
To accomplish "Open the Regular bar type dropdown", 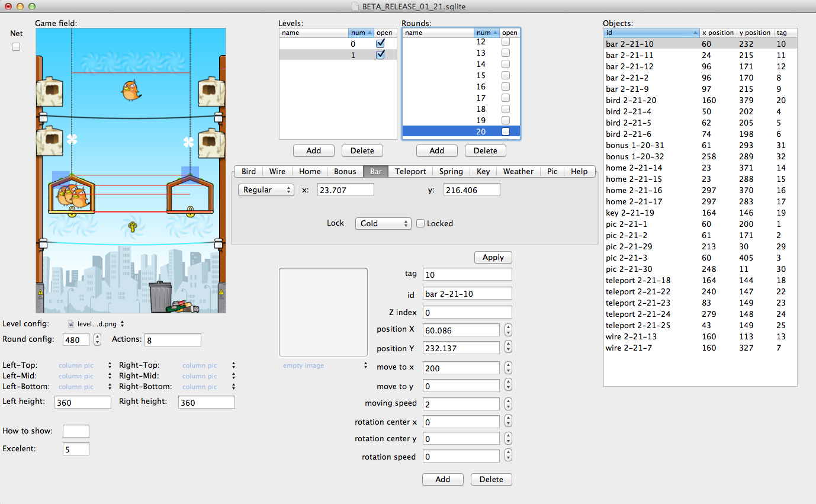I will [x=266, y=190].
